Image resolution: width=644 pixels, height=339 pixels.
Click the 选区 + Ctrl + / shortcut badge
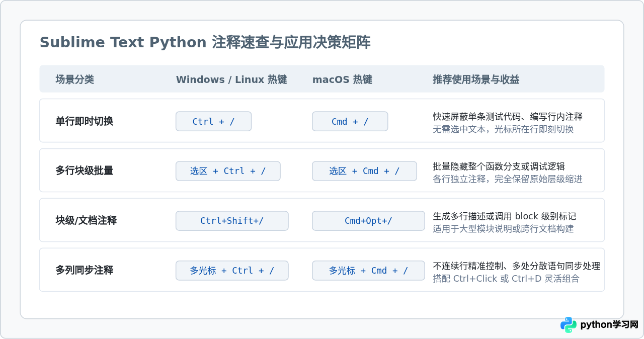click(228, 171)
